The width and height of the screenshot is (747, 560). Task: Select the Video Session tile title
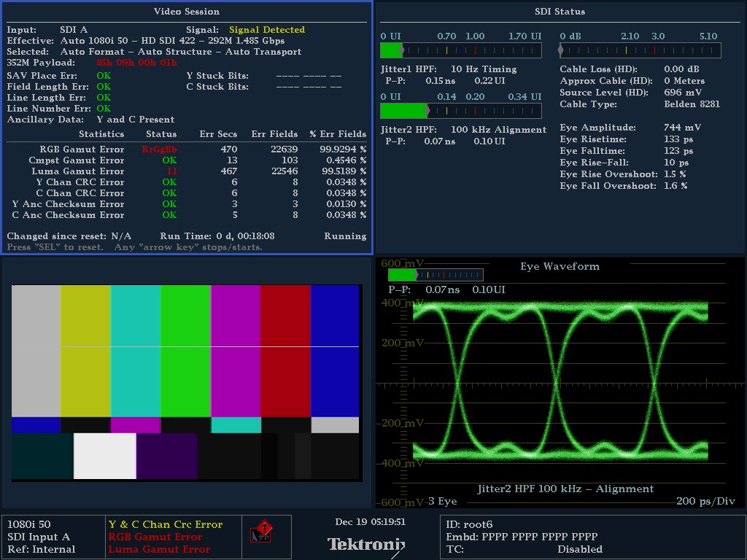(x=187, y=12)
